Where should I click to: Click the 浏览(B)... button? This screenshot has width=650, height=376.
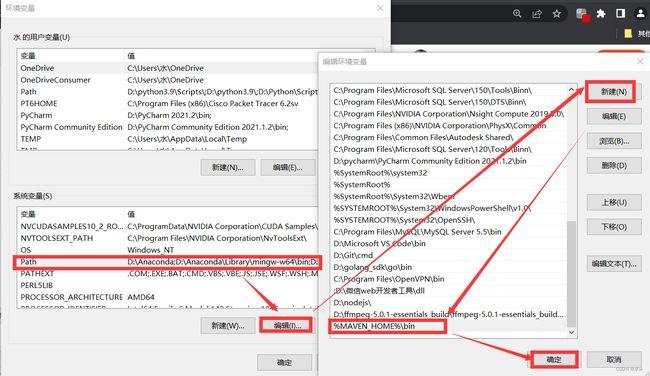pos(614,141)
